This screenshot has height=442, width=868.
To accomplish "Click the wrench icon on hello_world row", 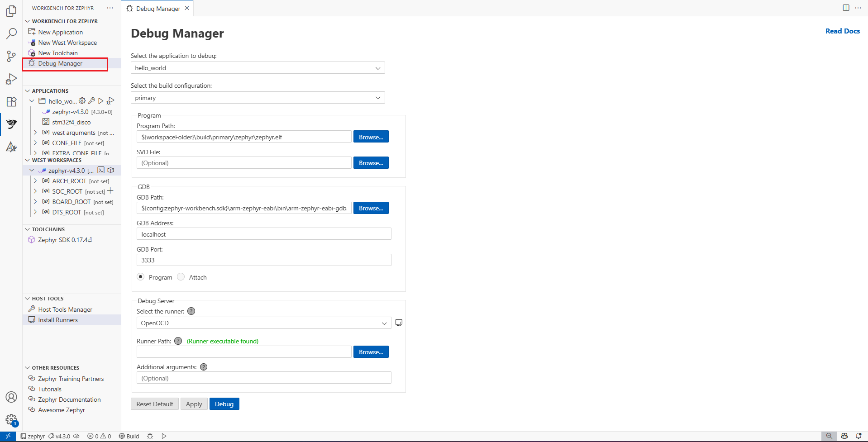I will [x=91, y=100].
